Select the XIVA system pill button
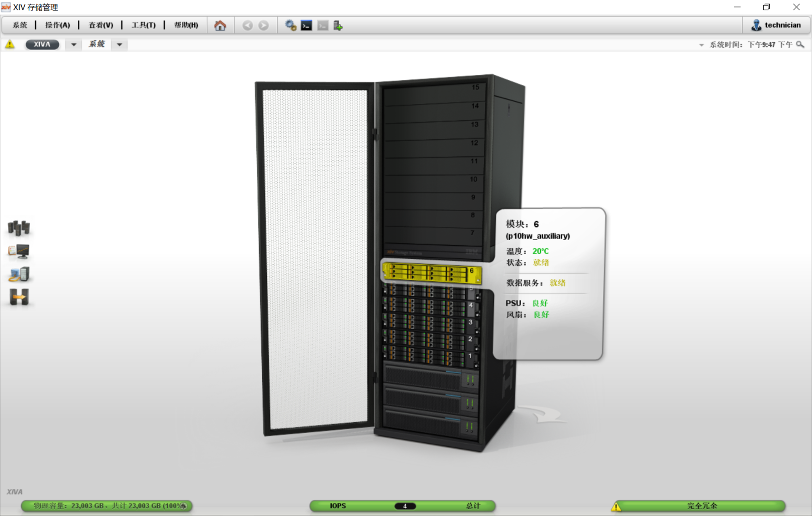812x516 pixels. coord(42,45)
